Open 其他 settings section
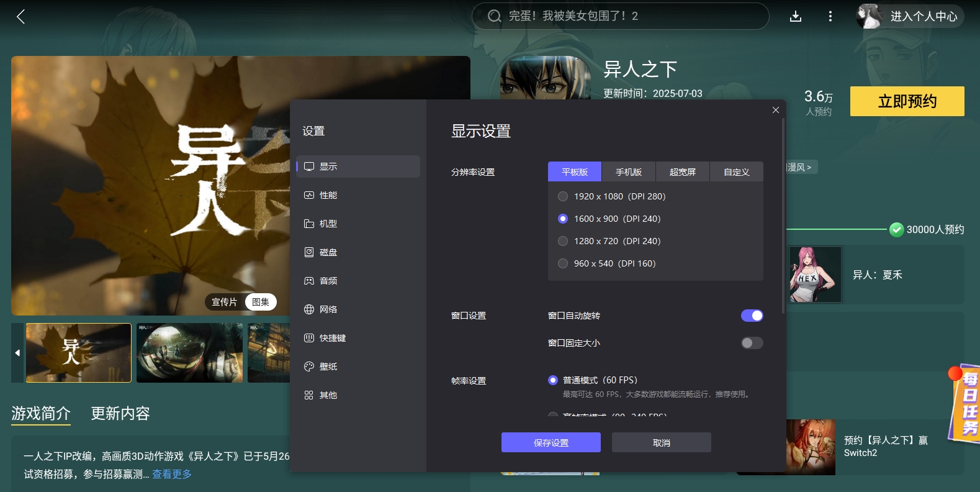The height and width of the screenshot is (492, 980). click(358, 395)
